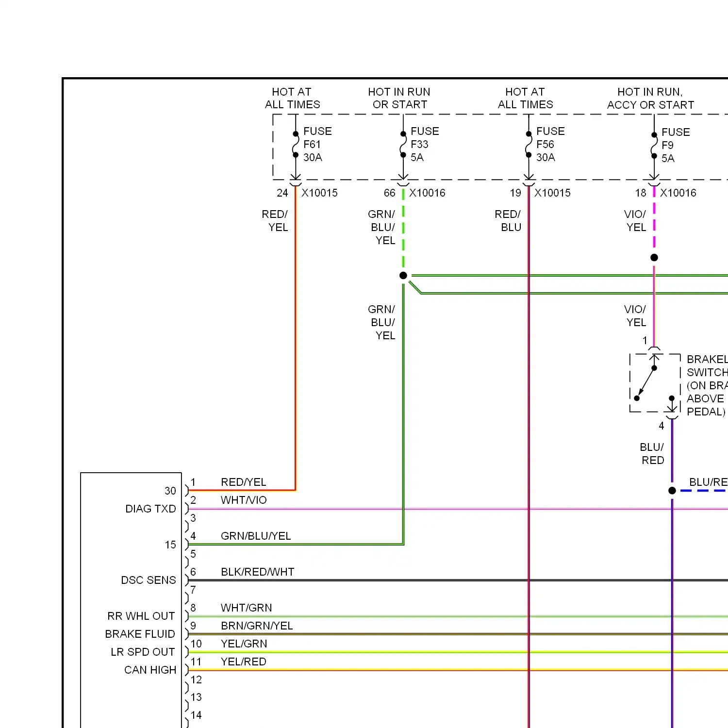Image resolution: width=728 pixels, height=728 pixels.
Task: Click the BLU/RE label on dashed blue wire
Action: pyautogui.click(x=708, y=482)
